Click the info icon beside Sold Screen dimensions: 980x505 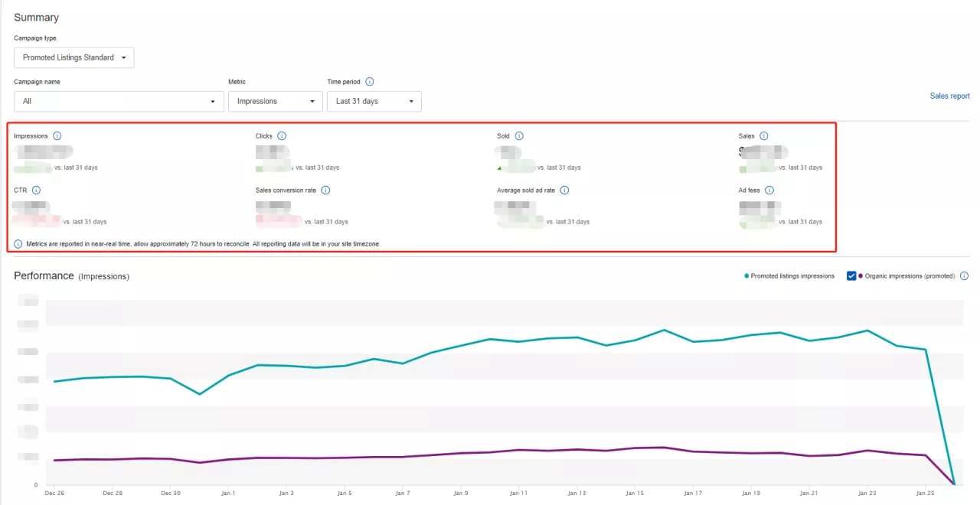pyautogui.click(x=519, y=136)
